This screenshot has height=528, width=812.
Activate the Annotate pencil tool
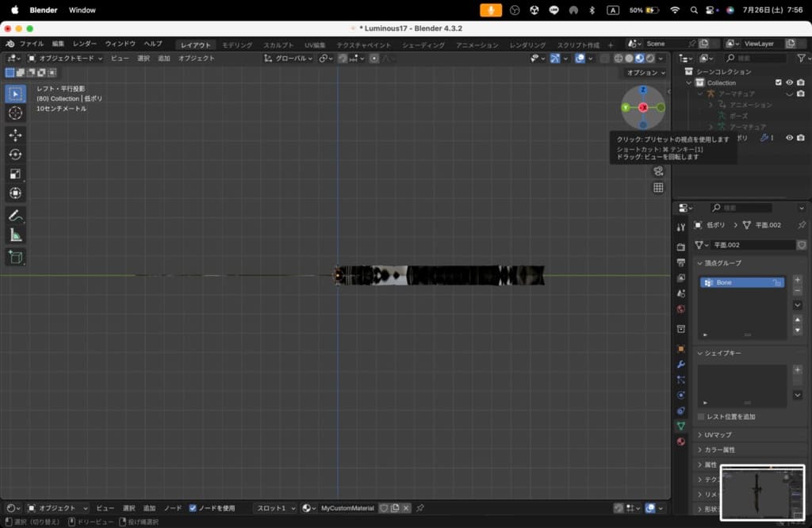15,216
